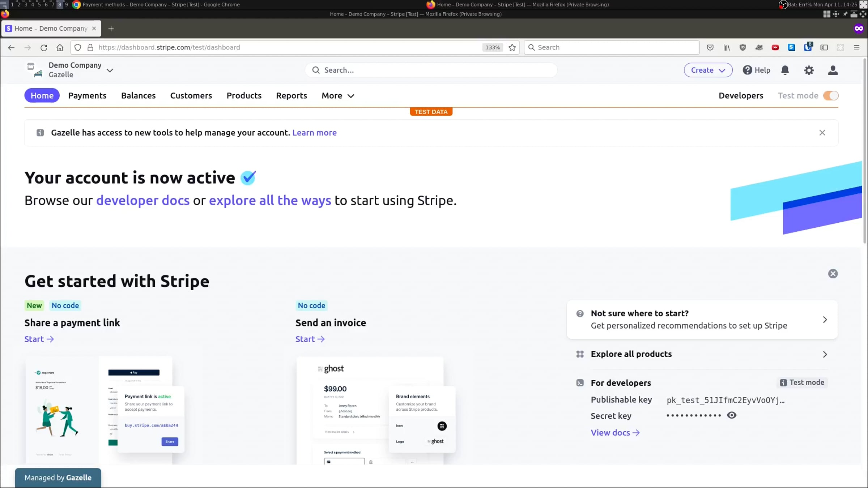Click the Test mode badge beside For developers
The image size is (868, 488).
click(802, 382)
